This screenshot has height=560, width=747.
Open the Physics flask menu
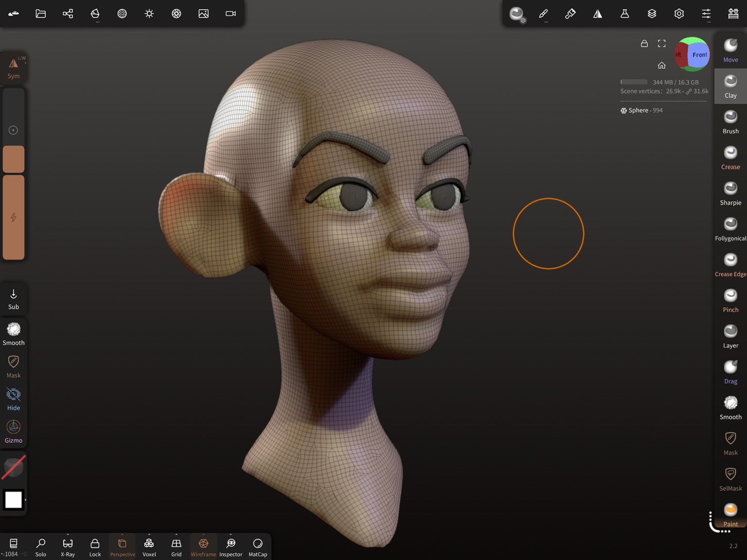pos(625,14)
